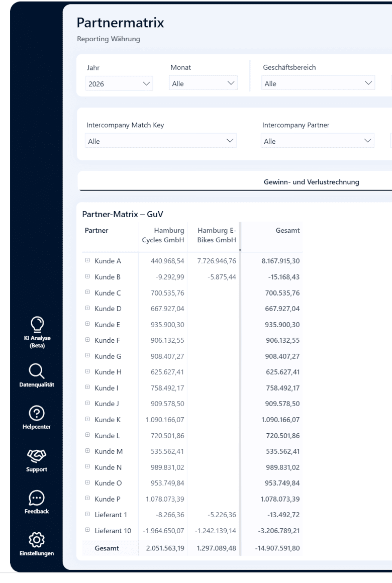This screenshot has height=583, width=392.
Task: Open the Geschäftsbereich dropdown
Action: [x=318, y=83]
